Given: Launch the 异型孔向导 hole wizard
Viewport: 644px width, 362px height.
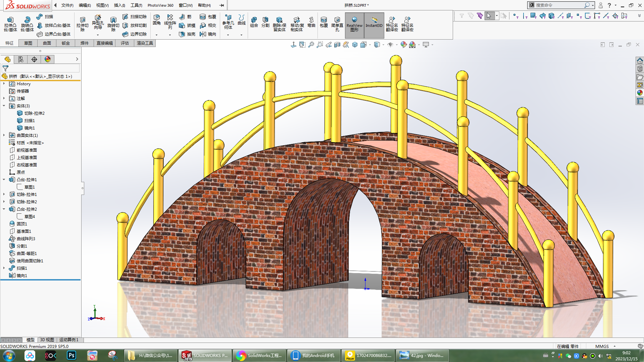Looking at the screenshot, I should pyautogui.click(x=98, y=23).
